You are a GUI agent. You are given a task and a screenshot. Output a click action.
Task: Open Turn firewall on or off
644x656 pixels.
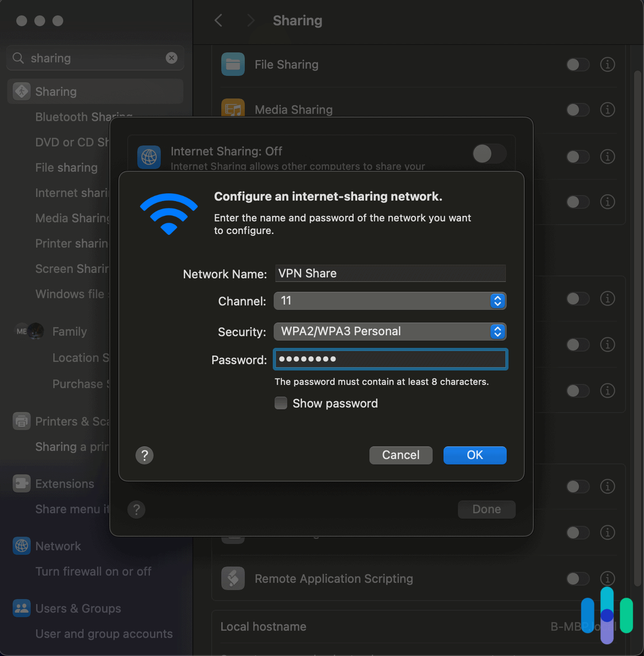[93, 572]
